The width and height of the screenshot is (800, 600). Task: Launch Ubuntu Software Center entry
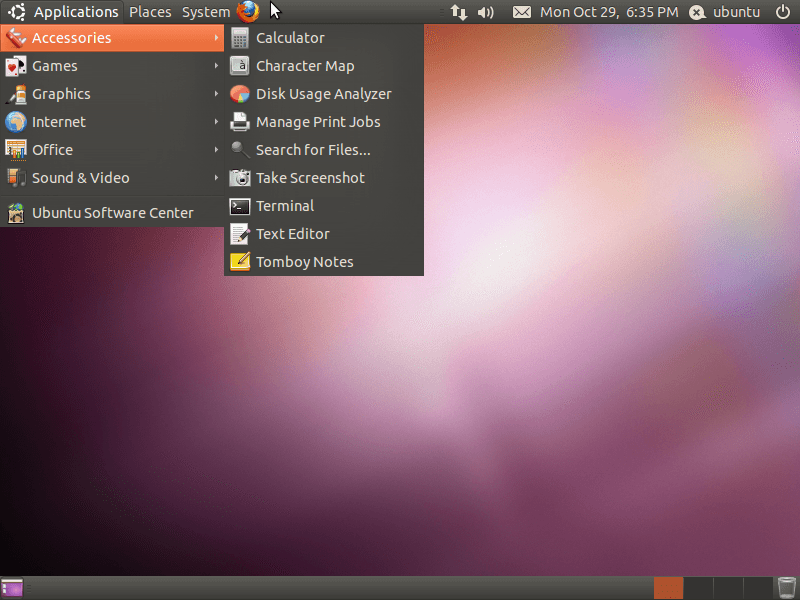(x=112, y=213)
